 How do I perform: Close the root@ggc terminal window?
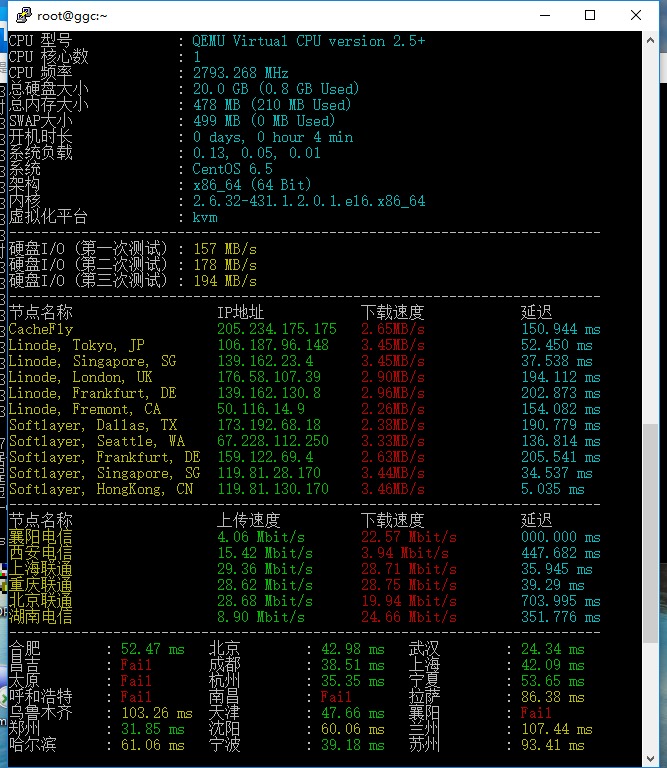(636, 15)
